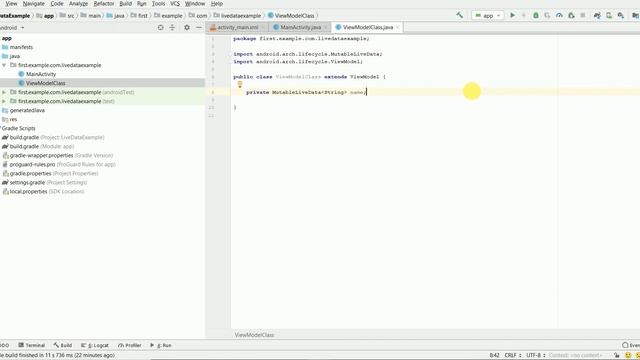The height and width of the screenshot is (360, 640).
Task: Open the Logcat tool window
Action: tap(95, 345)
